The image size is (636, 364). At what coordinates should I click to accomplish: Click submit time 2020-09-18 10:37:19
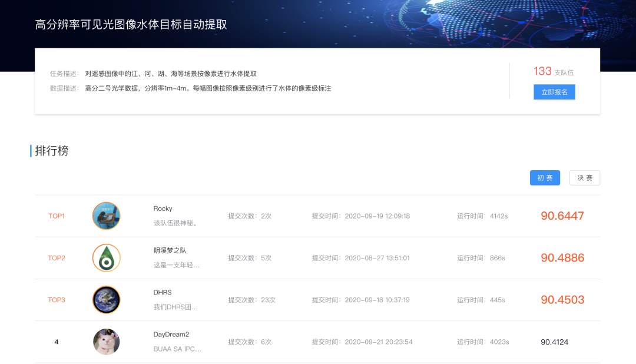click(x=360, y=300)
